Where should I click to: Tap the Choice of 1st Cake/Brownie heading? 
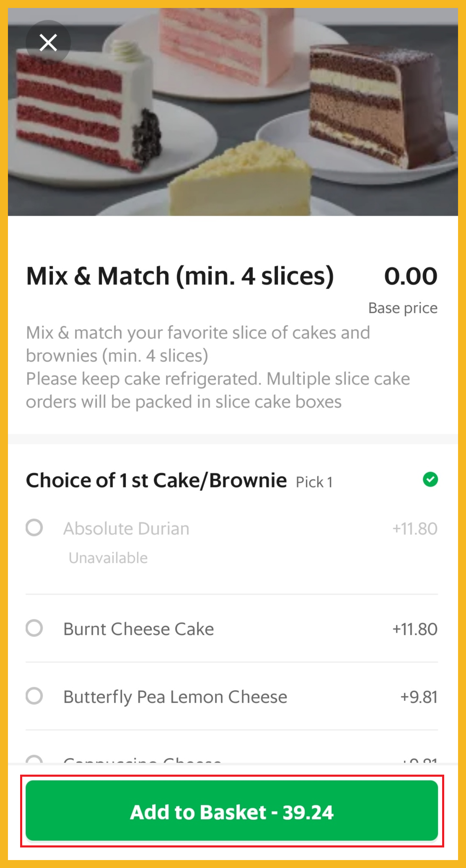point(156,480)
